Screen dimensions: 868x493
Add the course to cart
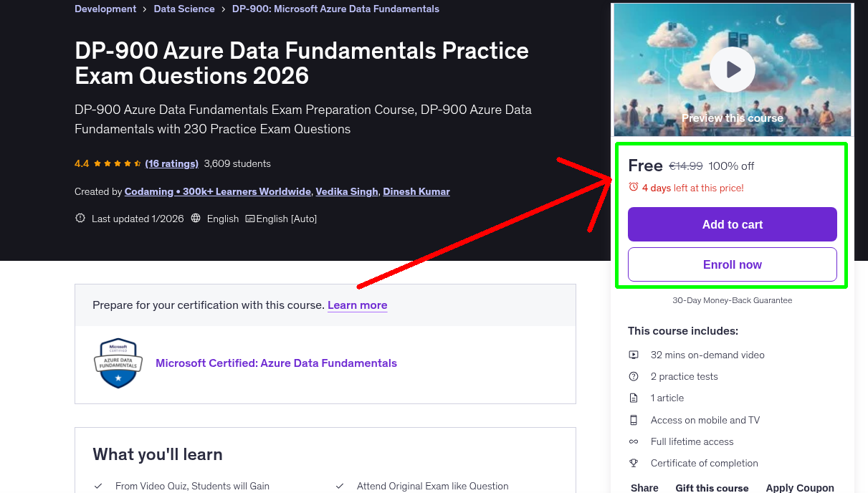click(x=732, y=224)
